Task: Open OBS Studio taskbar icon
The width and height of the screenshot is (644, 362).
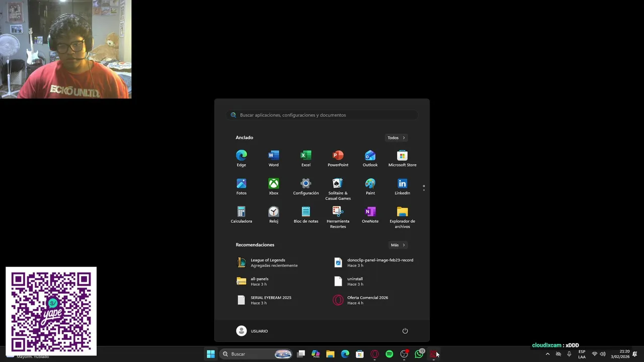Action: (404, 354)
